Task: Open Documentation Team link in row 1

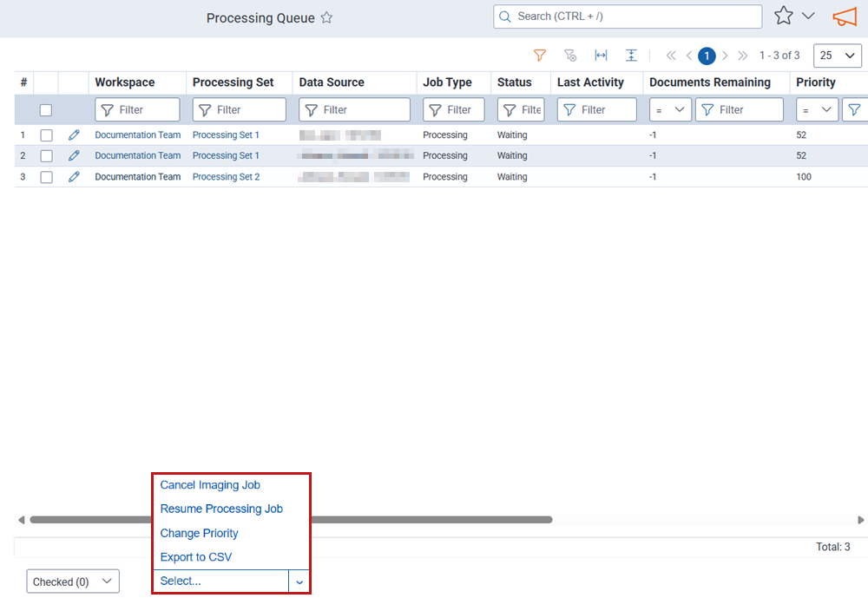Action: click(x=138, y=135)
